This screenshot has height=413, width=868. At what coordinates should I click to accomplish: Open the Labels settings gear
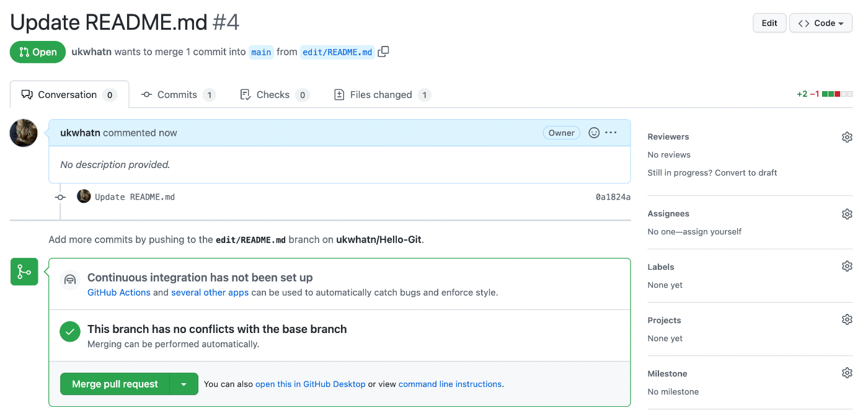847,265
